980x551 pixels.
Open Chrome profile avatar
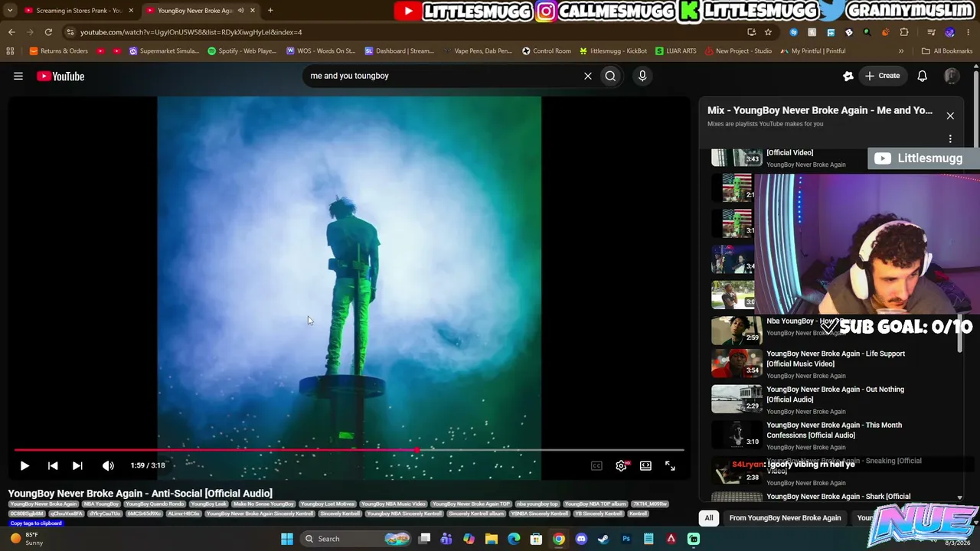point(950,32)
